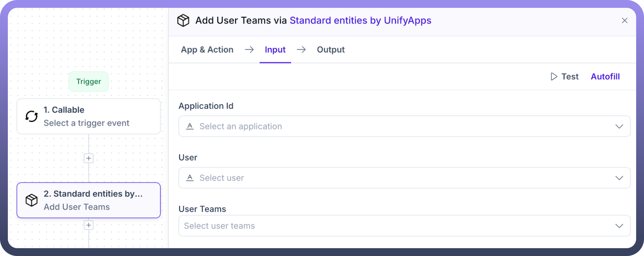644x256 pixels.
Task: Click the Trigger label badge
Action: coord(89,82)
